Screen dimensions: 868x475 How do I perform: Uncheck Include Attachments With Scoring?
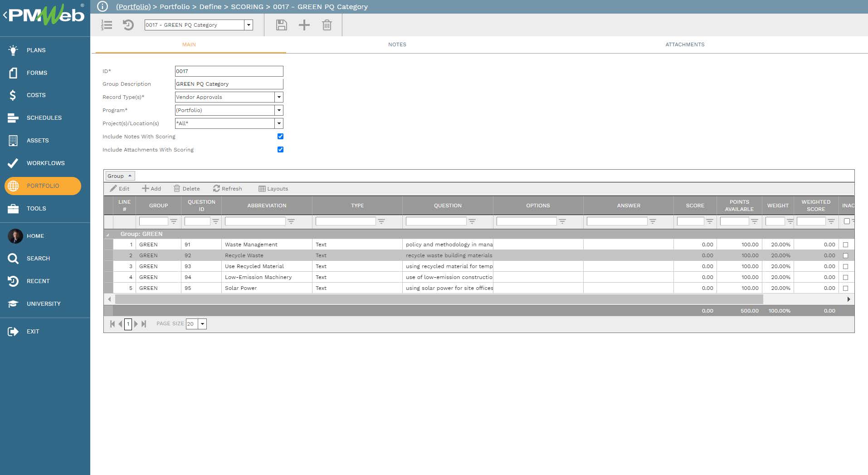(x=280, y=149)
